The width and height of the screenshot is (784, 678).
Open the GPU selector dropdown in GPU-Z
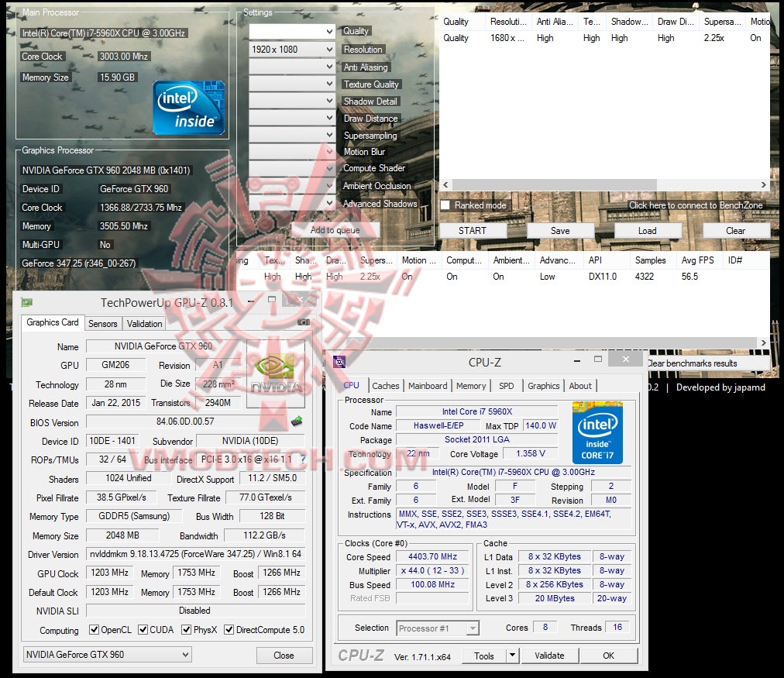[x=107, y=655]
